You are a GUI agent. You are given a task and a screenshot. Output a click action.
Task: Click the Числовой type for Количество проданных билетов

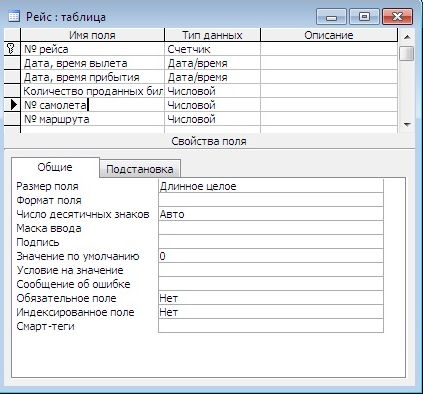(x=212, y=91)
